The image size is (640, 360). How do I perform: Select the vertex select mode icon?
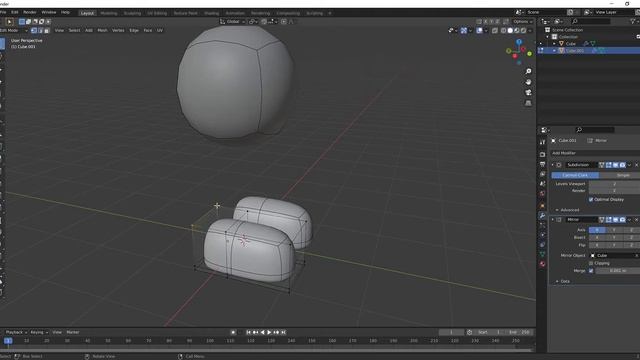tap(34, 30)
